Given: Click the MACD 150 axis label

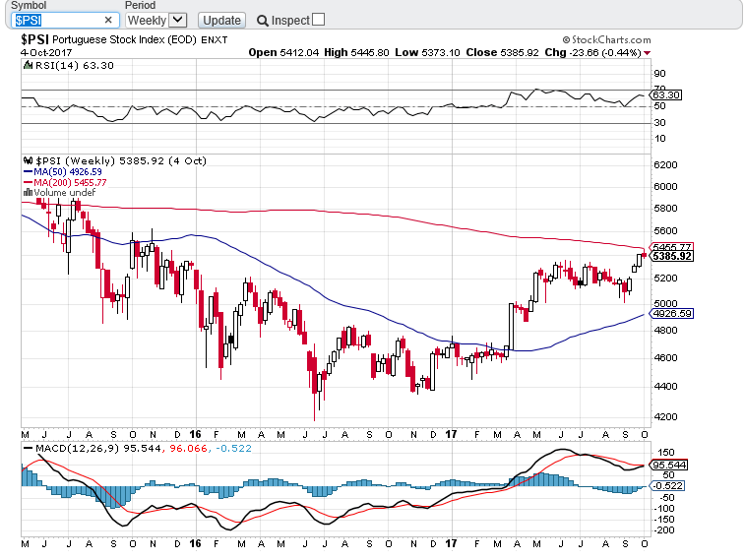Looking at the screenshot, I should [666, 452].
